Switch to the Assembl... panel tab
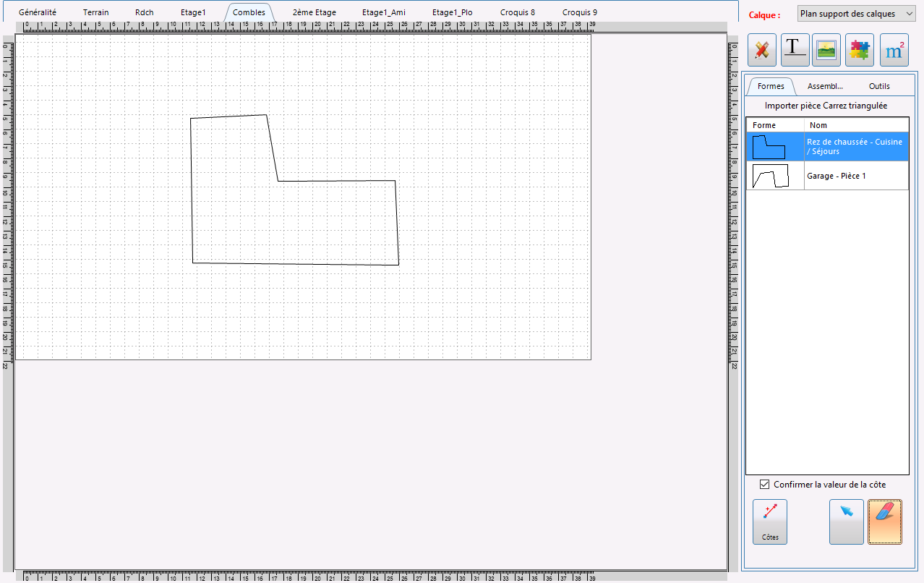This screenshot has height=583, width=924. pyautogui.click(x=825, y=86)
